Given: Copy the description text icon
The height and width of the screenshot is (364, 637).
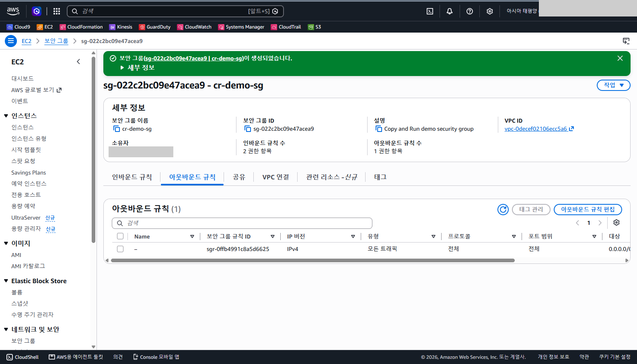Looking at the screenshot, I should tap(379, 129).
